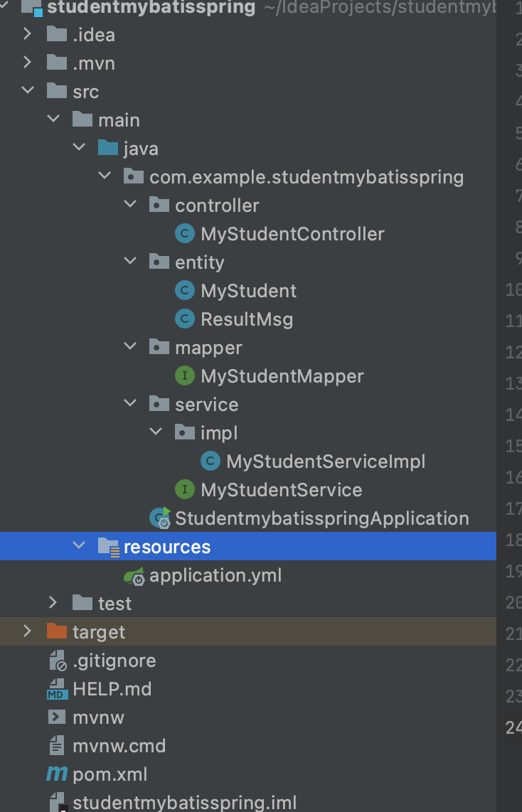Click ResultMsg class icon
This screenshot has width=522, height=812.
coord(185,319)
